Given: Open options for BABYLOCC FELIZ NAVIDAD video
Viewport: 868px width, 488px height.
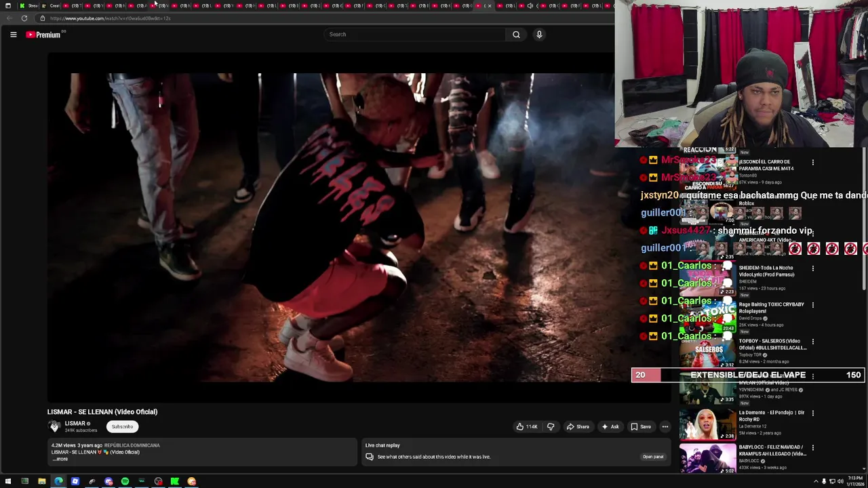Looking at the screenshot, I should [x=812, y=448].
